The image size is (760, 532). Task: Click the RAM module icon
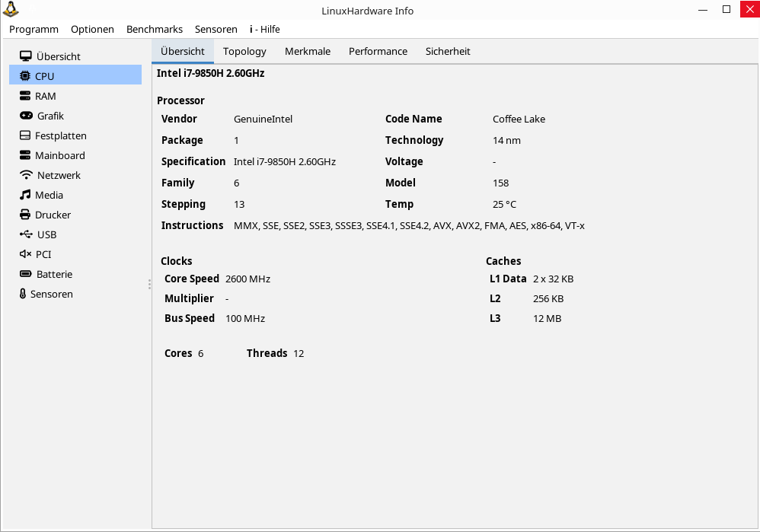point(24,96)
